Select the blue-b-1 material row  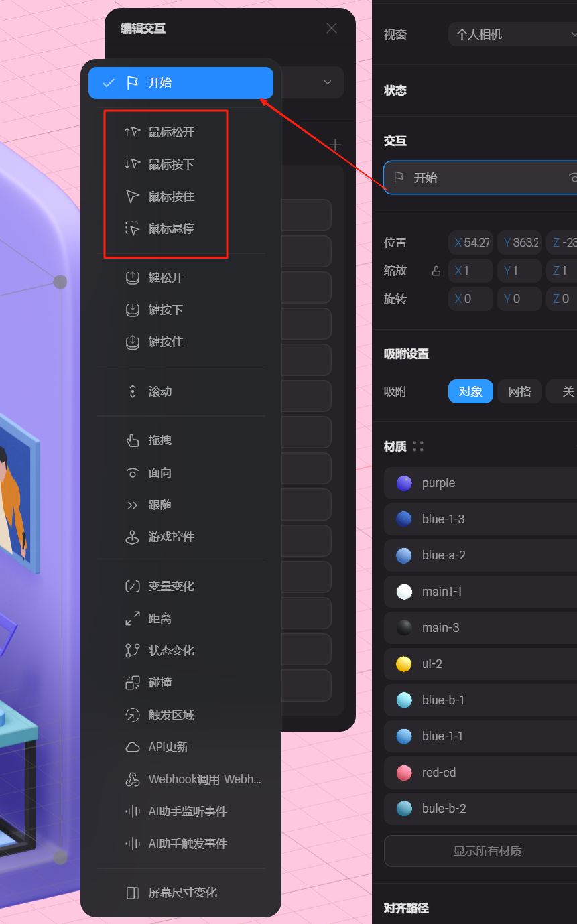click(x=480, y=700)
